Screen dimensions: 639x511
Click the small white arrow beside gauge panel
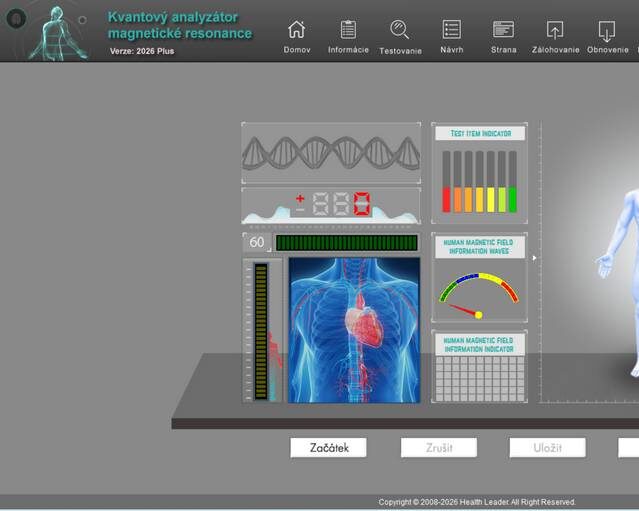534,258
